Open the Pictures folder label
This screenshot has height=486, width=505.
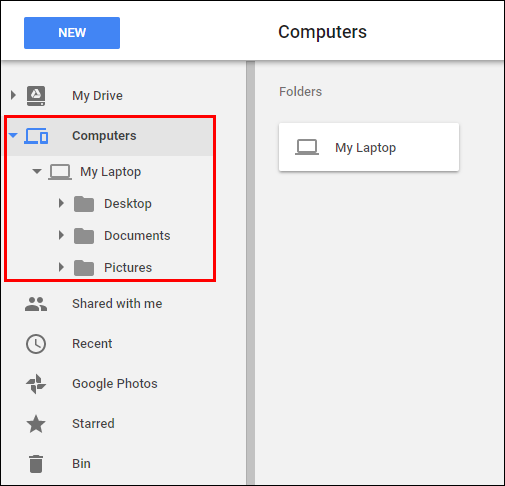pyautogui.click(x=128, y=268)
